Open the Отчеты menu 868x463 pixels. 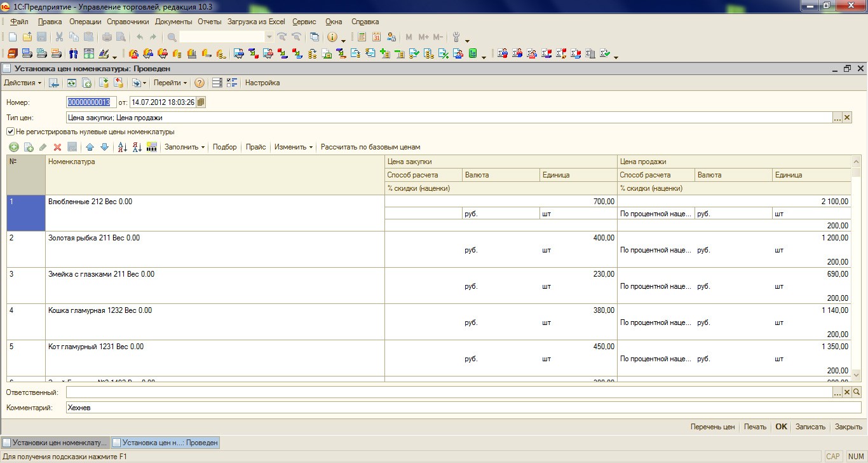coord(209,22)
